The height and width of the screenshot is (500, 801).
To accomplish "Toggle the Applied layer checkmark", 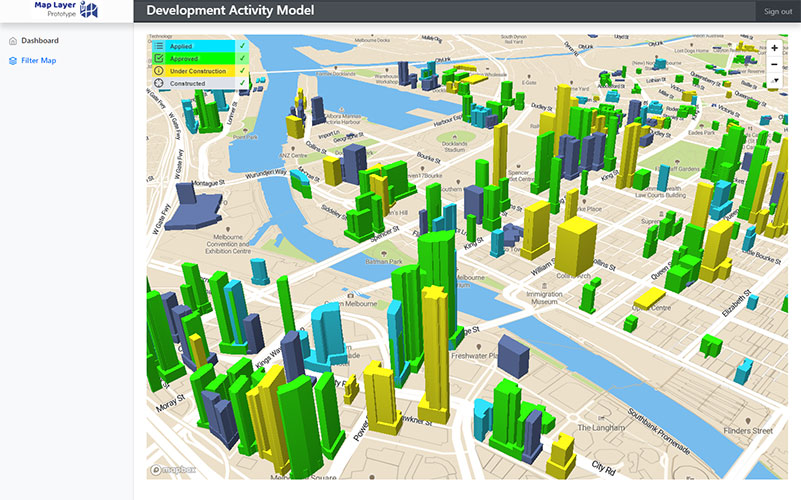I will [x=242, y=46].
